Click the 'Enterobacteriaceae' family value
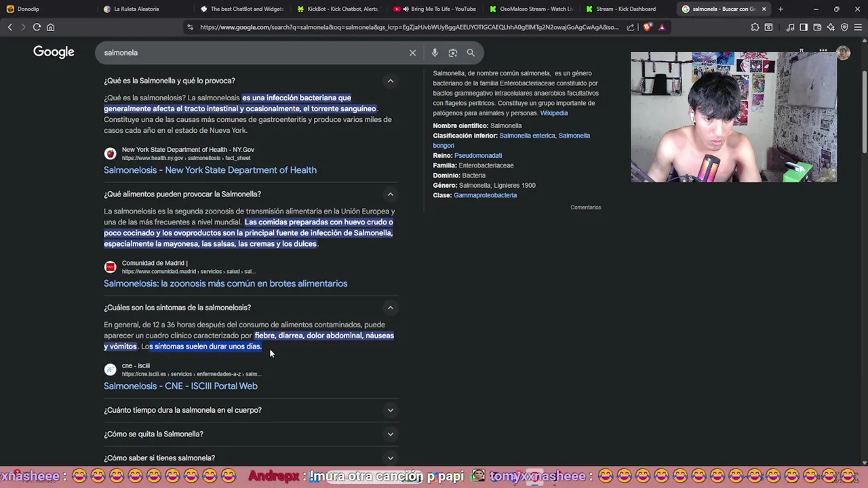The height and width of the screenshot is (488, 868). click(486, 165)
